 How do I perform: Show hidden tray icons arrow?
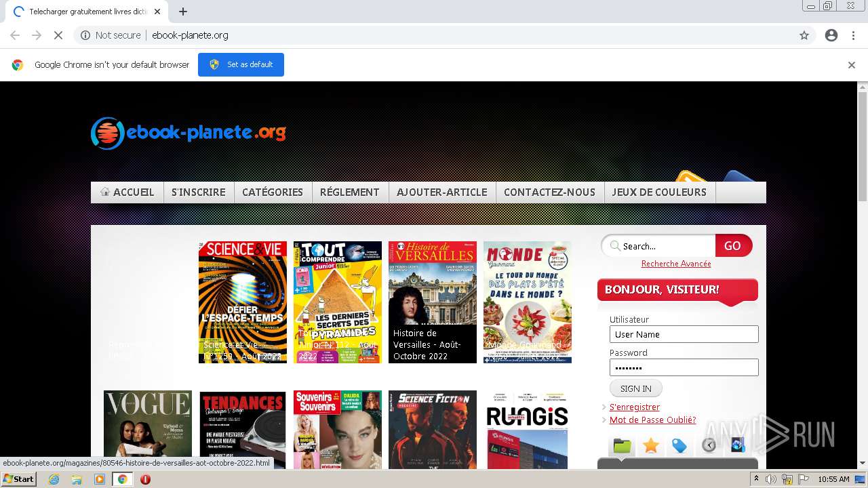tap(756, 479)
